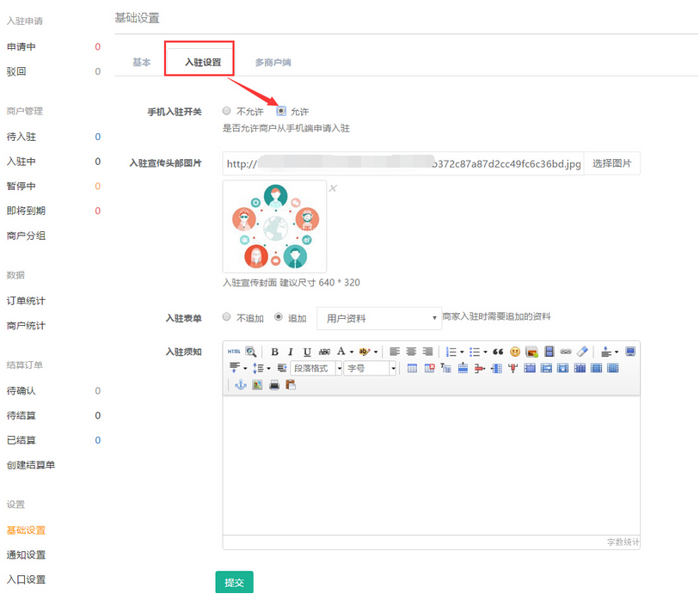
Task: Expand the 段落格式 paragraph format dropdown
Action: pyautogui.click(x=316, y=368)
